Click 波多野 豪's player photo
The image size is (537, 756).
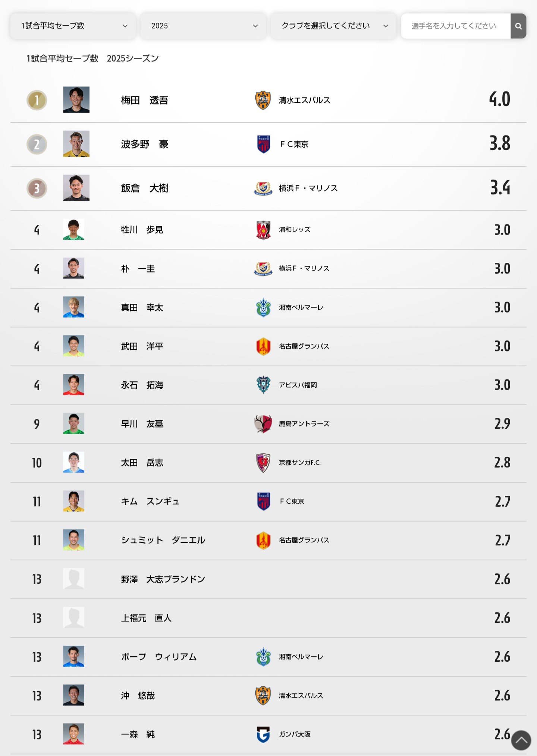click(x=76, y=144)
